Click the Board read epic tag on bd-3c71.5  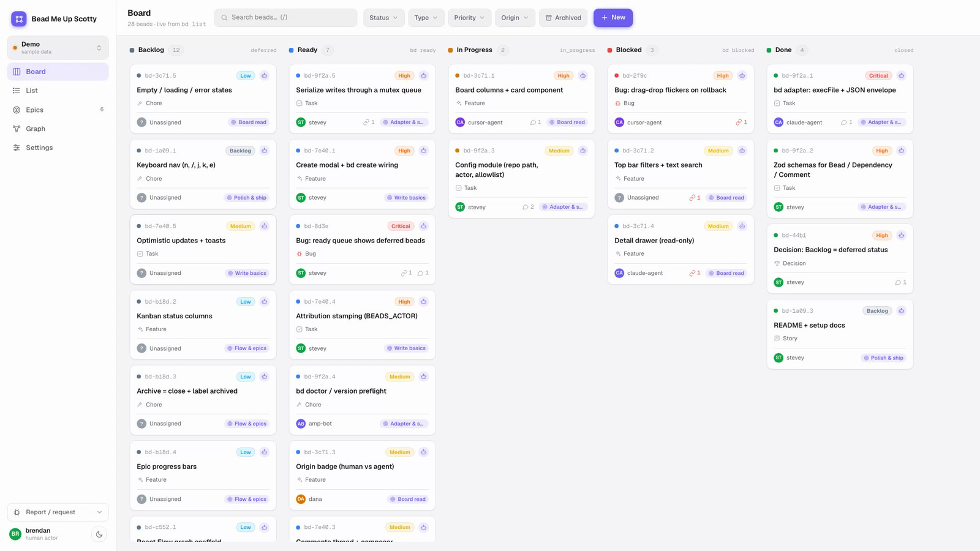point(248,122)
